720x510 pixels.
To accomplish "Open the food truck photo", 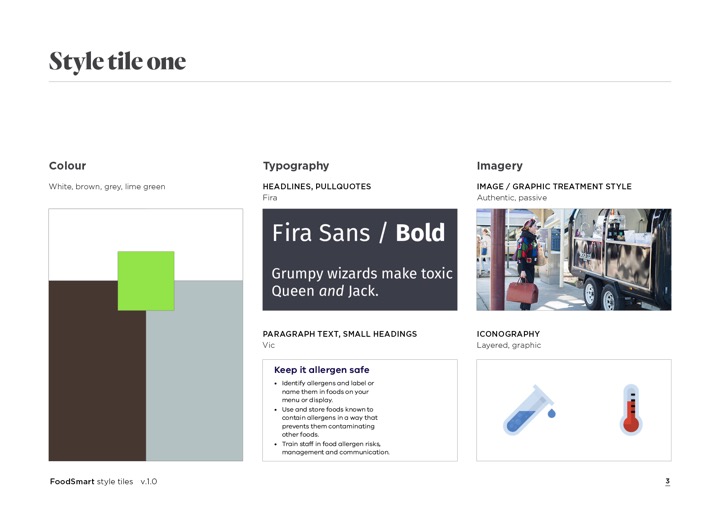I will point(574,259).
